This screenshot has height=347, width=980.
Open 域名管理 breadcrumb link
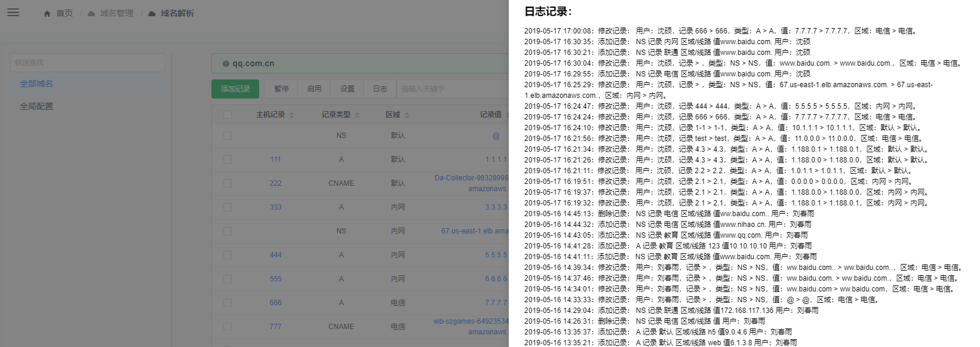coord(117,13)
